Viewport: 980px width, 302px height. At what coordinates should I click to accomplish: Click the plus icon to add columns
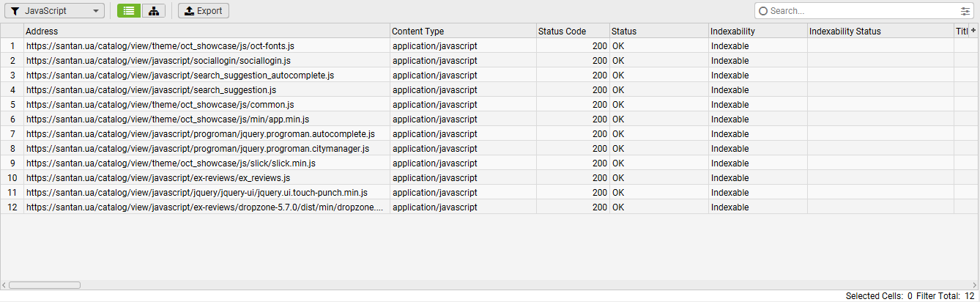(973, 31)
